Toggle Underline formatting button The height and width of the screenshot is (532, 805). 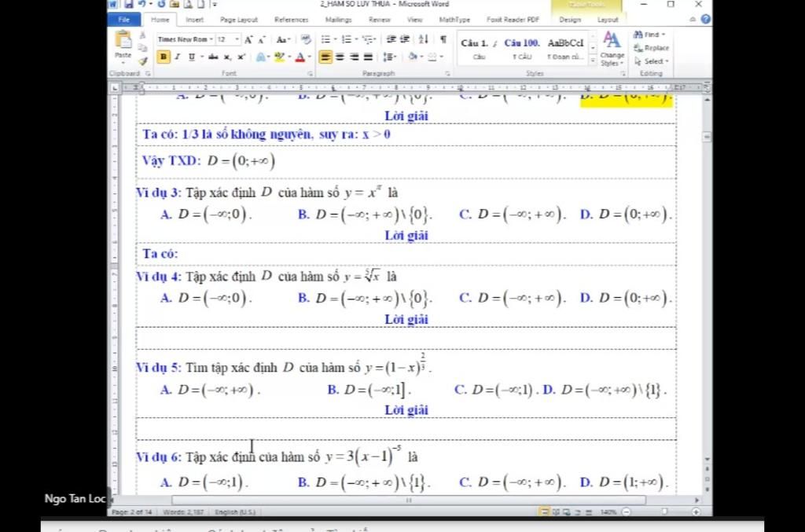[192, 57]
